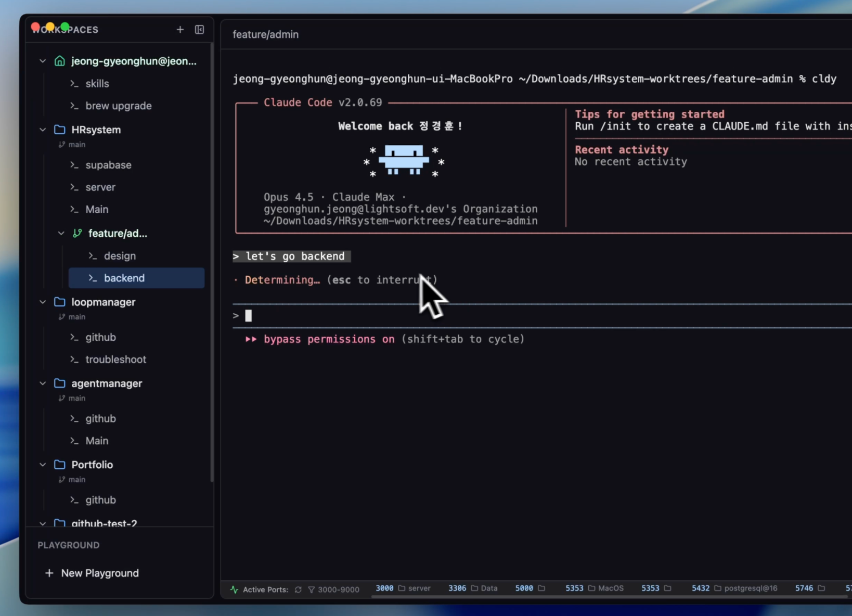
Task: Collapse the feature/ad... worktree chevron
Action: tap(61, 234)
